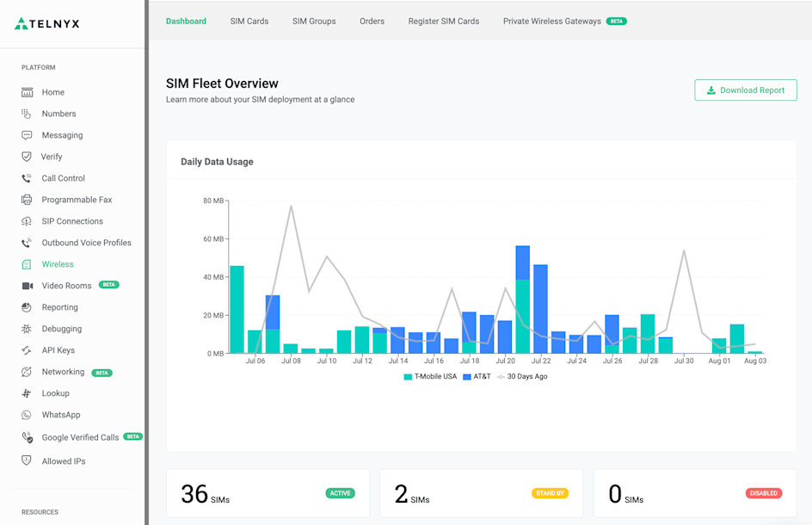Open the Register SIM Cards page
The image size is (812, 525).
tap(444, 21)
